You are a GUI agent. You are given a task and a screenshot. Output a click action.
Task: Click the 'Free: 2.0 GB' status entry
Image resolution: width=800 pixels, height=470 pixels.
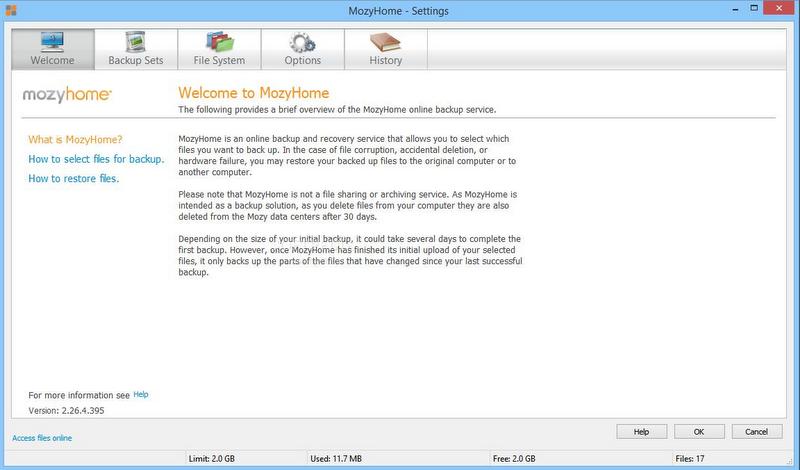point(514,459)
